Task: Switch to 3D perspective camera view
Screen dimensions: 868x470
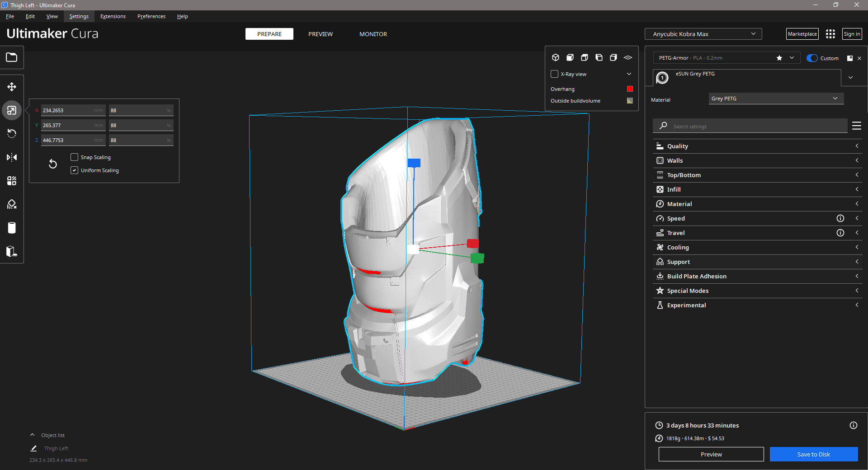Action: (556, 57)
